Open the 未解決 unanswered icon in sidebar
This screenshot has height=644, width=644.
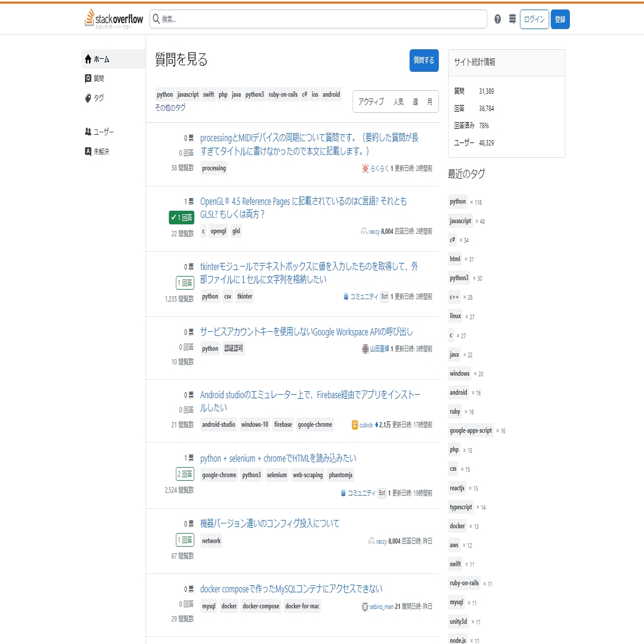(x=88, y=151)
